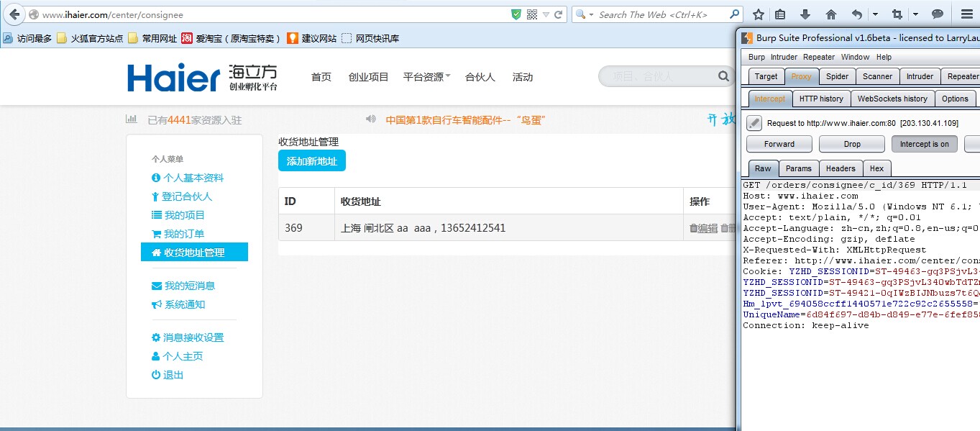Open the Firefox hamburger menu
980x431 pixels.
tap(967, 14)
